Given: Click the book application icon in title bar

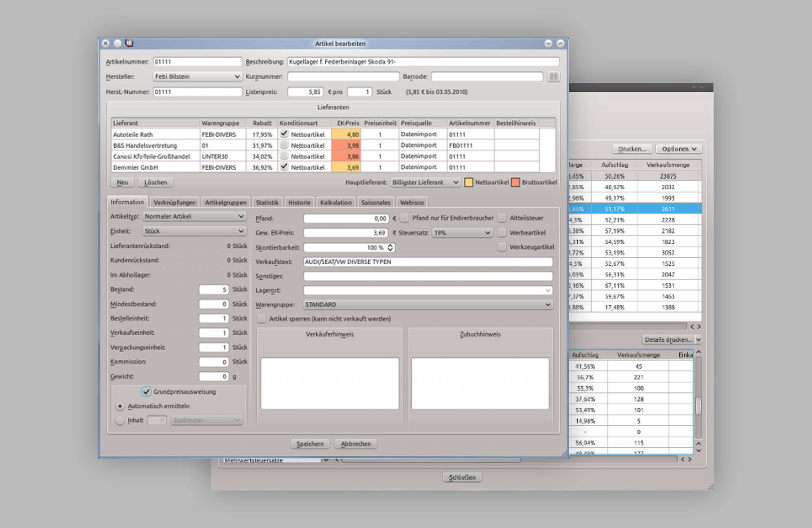Looking at the screenshot, I should point(129,43).
